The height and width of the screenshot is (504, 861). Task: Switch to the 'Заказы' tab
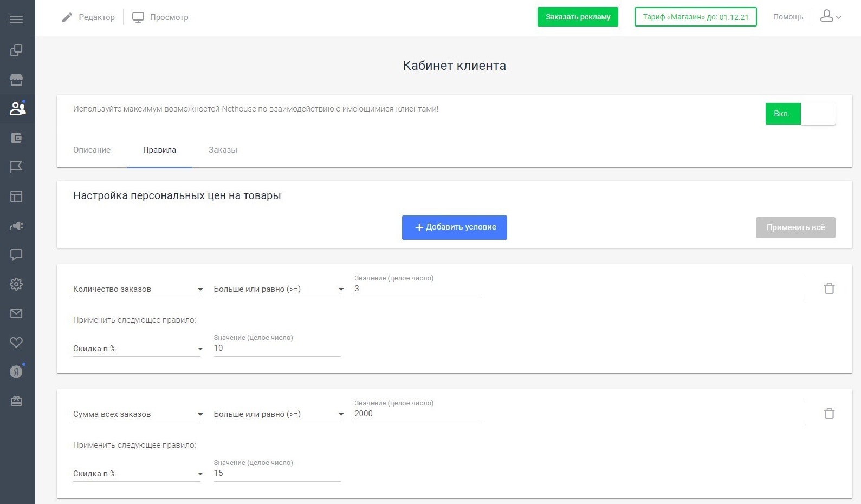click(x=223, y=150)
